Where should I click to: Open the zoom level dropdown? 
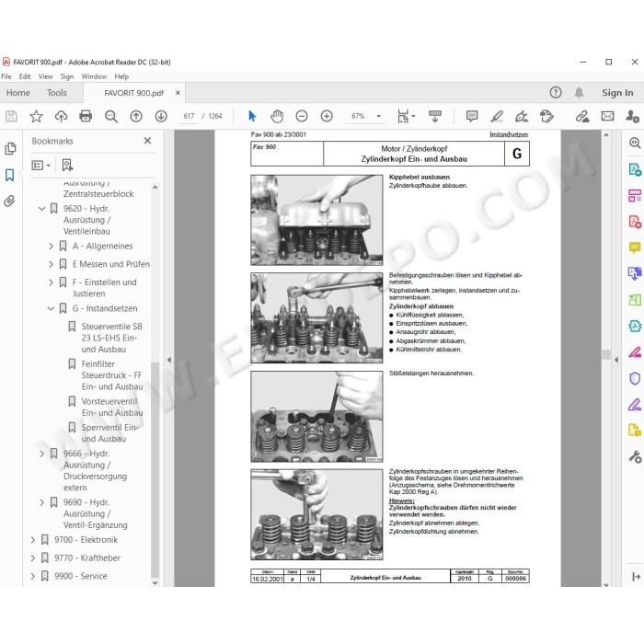click(x=379, y=116)
